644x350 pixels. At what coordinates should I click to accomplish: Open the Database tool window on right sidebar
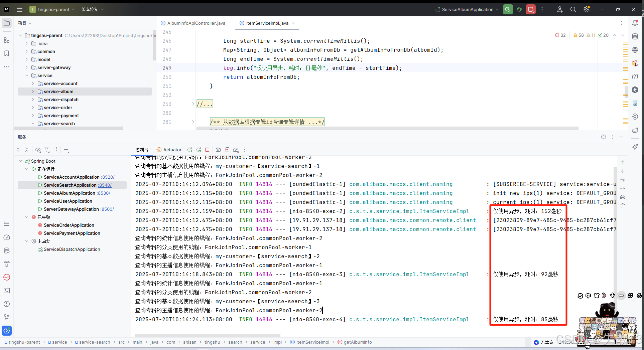(635, 36)
